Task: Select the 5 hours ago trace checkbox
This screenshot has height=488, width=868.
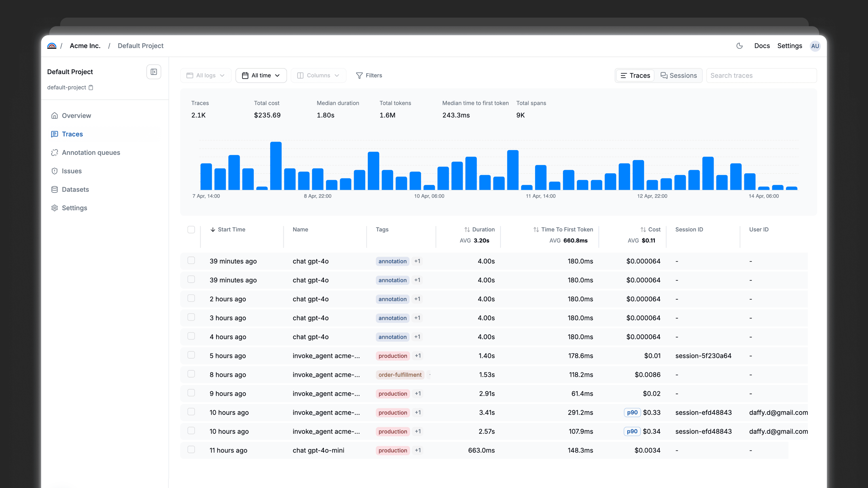Action: pos(191,355)
